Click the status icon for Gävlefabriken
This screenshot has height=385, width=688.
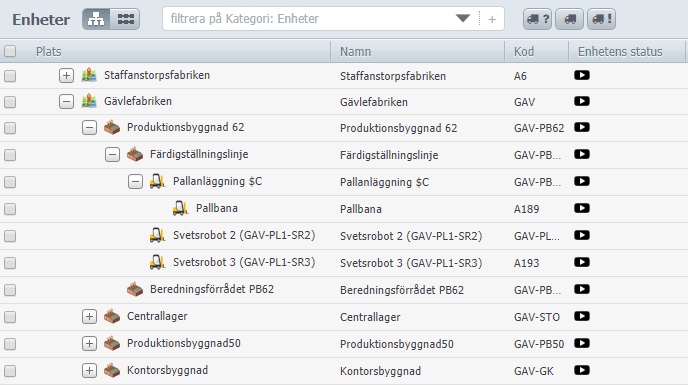click(x=582, y=101)
